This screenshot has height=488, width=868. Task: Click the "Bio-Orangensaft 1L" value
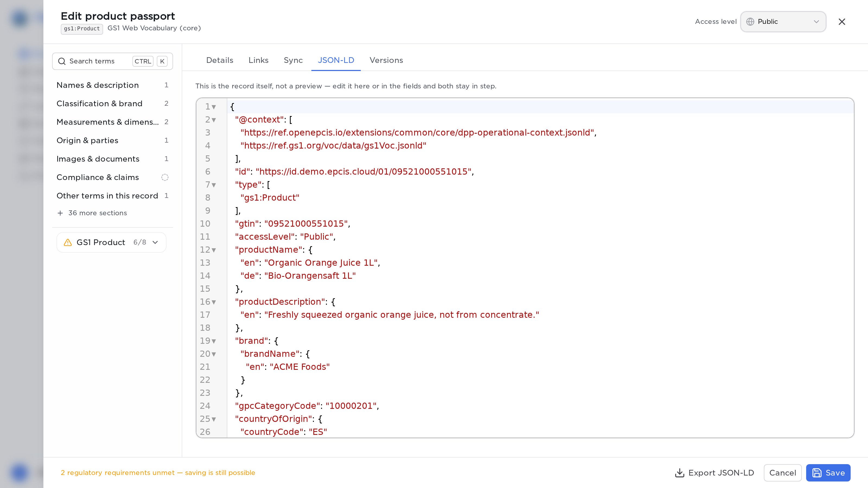[x=310, y=276]
